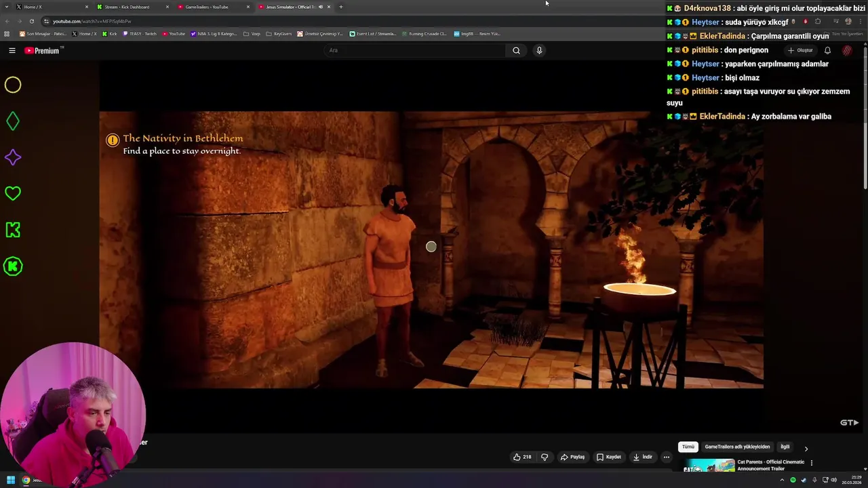Click the YouTube search magnifier button
The width and height of the screenshot is (868, 488).
[516, 50]
